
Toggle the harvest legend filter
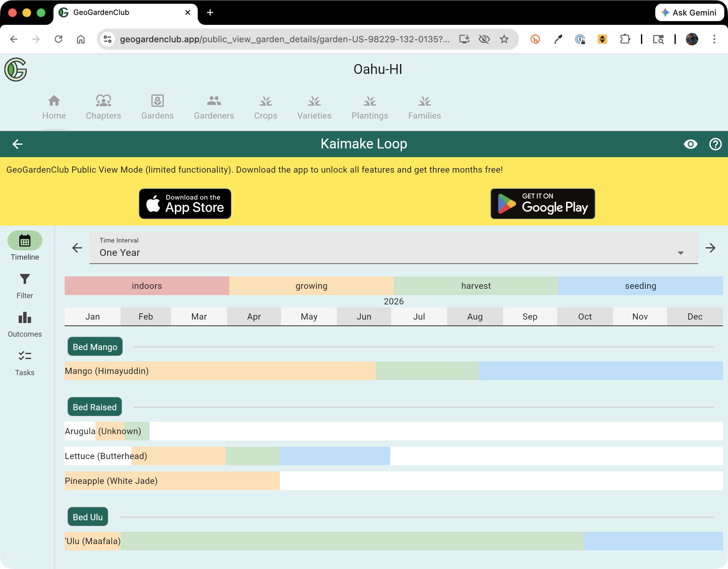(476, 286)
